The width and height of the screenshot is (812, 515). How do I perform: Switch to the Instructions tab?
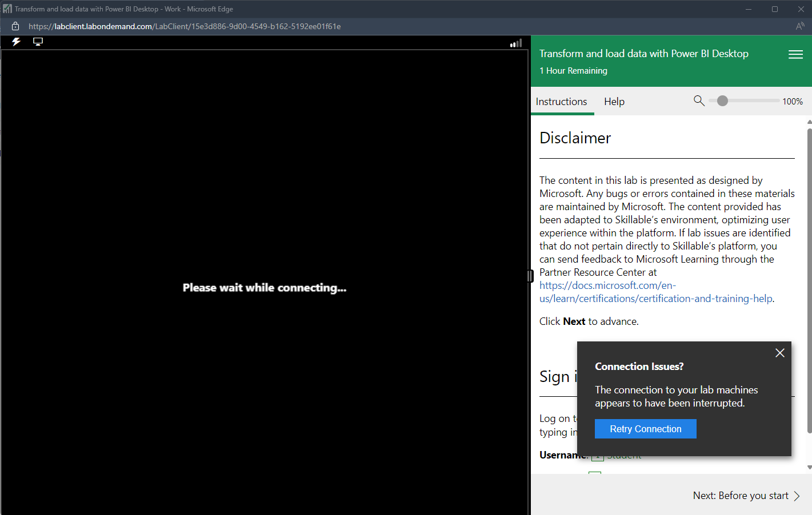point(561,102)
